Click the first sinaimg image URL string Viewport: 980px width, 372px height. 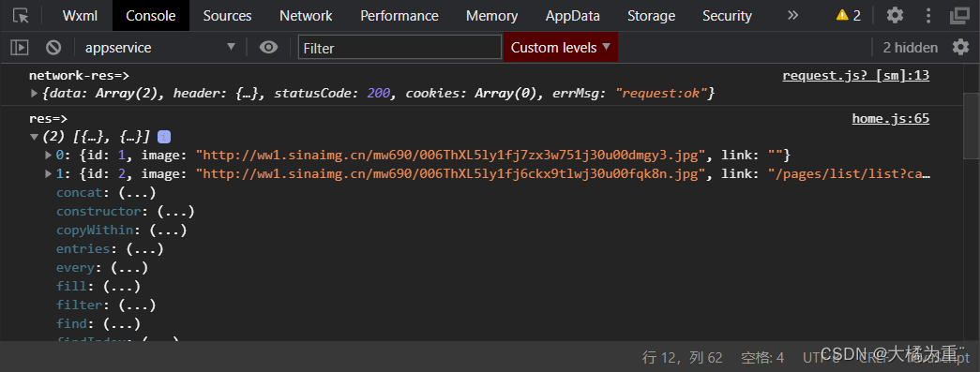click(x=451, y=155)
